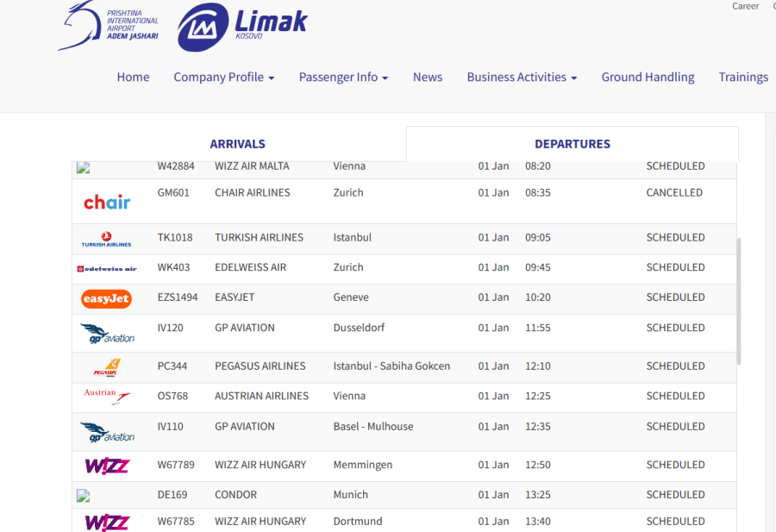Select the destination Basel - Mulhouse
776x532 pixels.
373,427
